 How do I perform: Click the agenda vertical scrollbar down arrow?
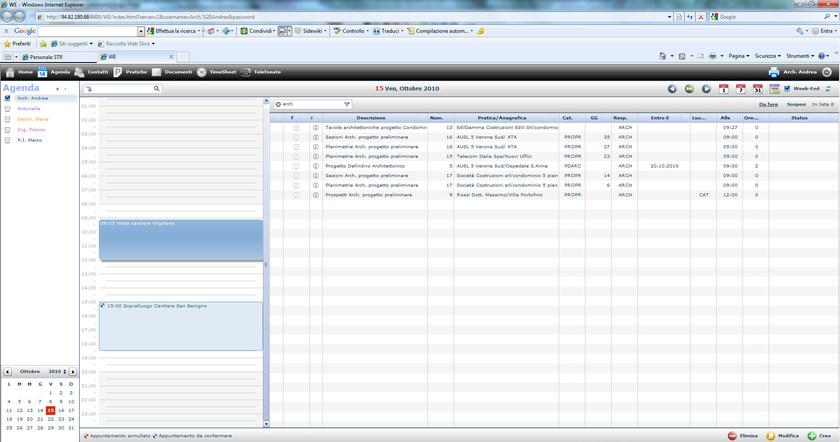(x=266, y=424)
